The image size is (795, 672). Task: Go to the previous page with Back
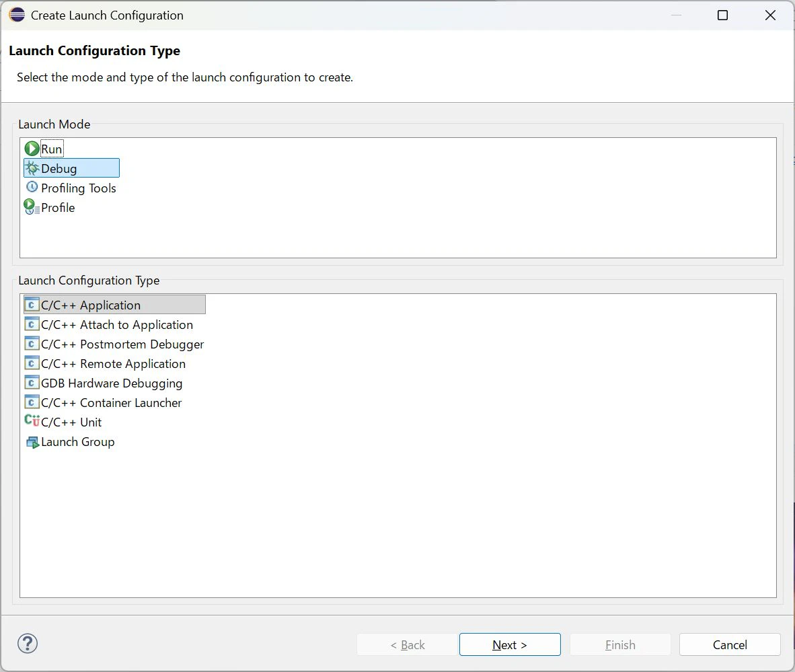(408, 644)
